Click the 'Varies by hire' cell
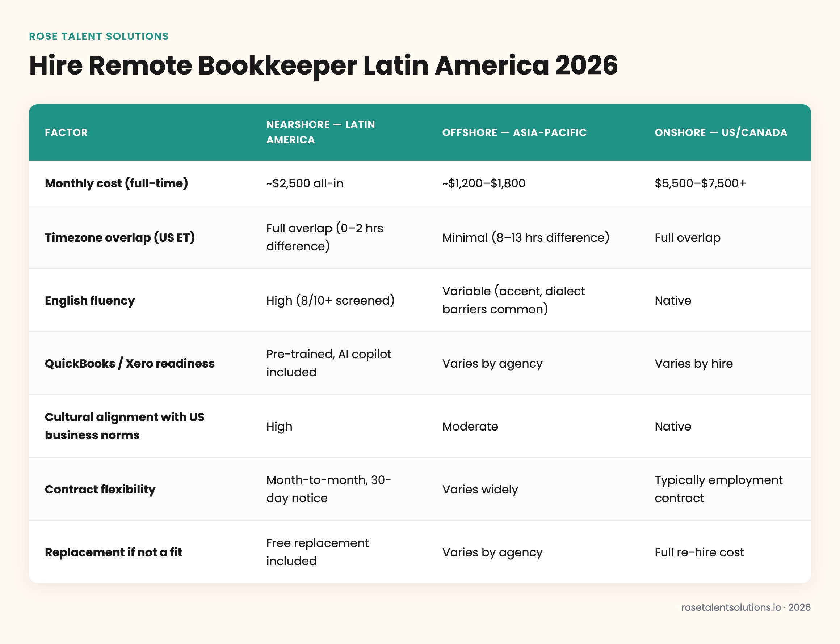 tap(693, 363)
